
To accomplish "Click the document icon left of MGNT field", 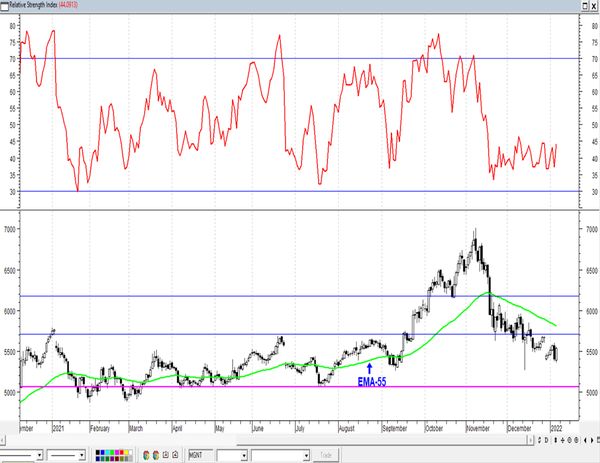I will pyautogui.click(x=166, y=455).
